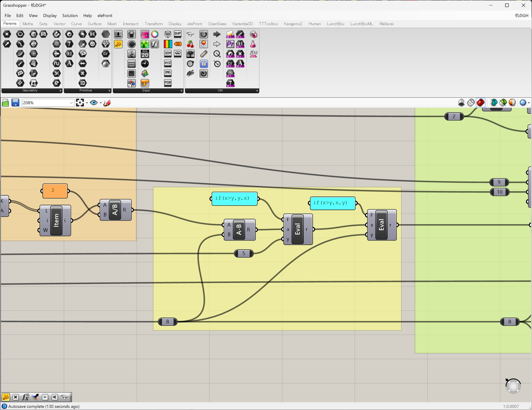532x410 pixels.
Task: Open the Solution menu
Action: (70, 16)
